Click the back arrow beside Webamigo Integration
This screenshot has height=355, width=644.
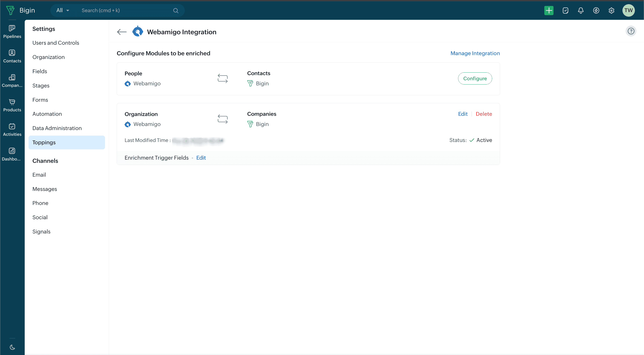pyautogui.click(x=122, y=32)
